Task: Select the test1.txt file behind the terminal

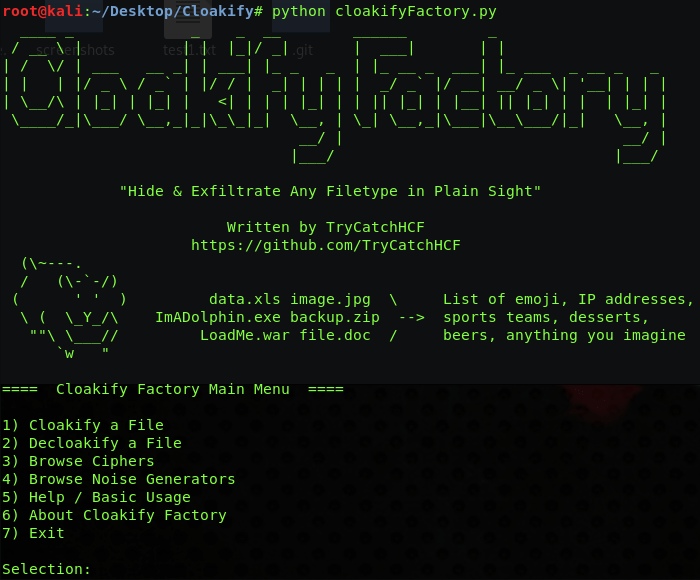Action: pos(189,50)
